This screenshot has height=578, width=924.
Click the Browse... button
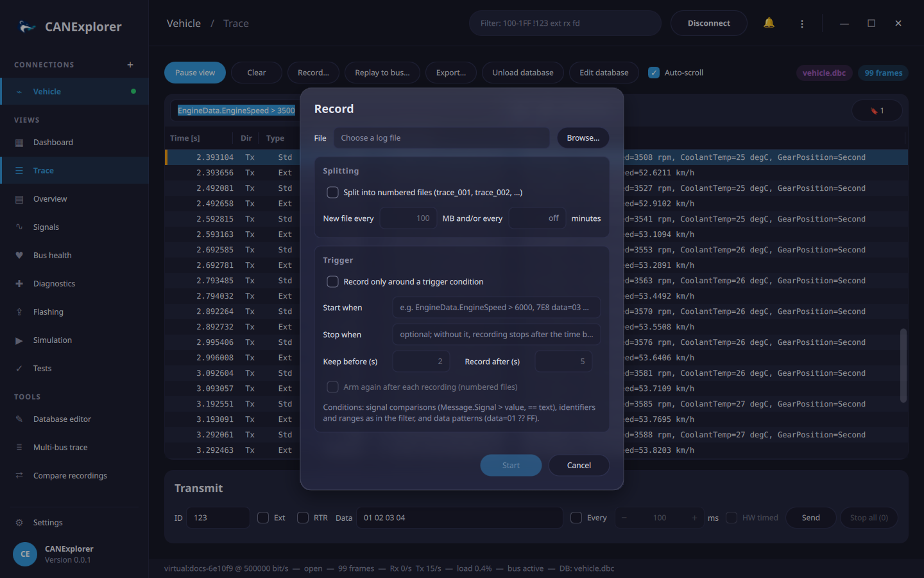[x=583, y=138]
